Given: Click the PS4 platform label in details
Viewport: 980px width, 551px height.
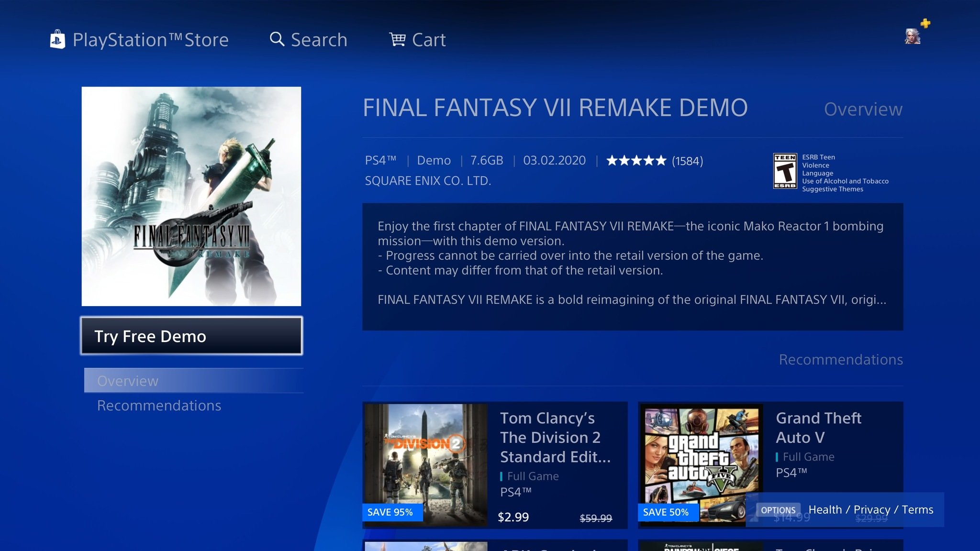Looking at the screenshot, I should [x=380, y=160].
